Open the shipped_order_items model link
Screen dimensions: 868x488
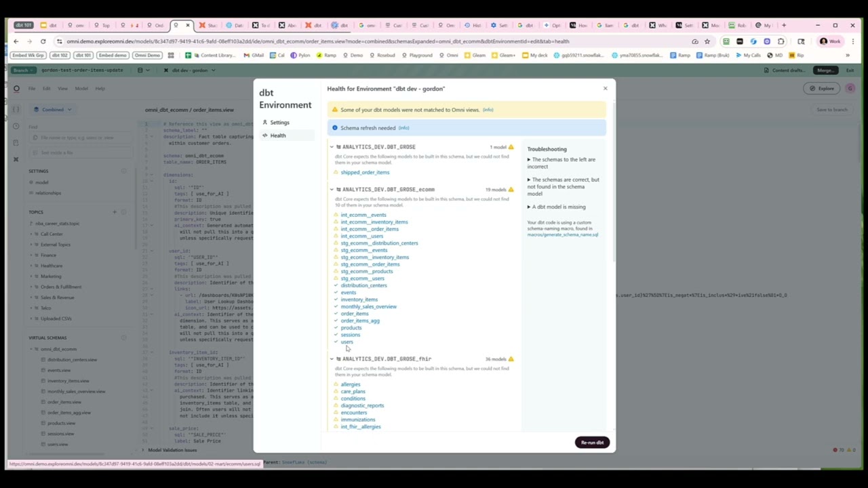coord(365,172)
